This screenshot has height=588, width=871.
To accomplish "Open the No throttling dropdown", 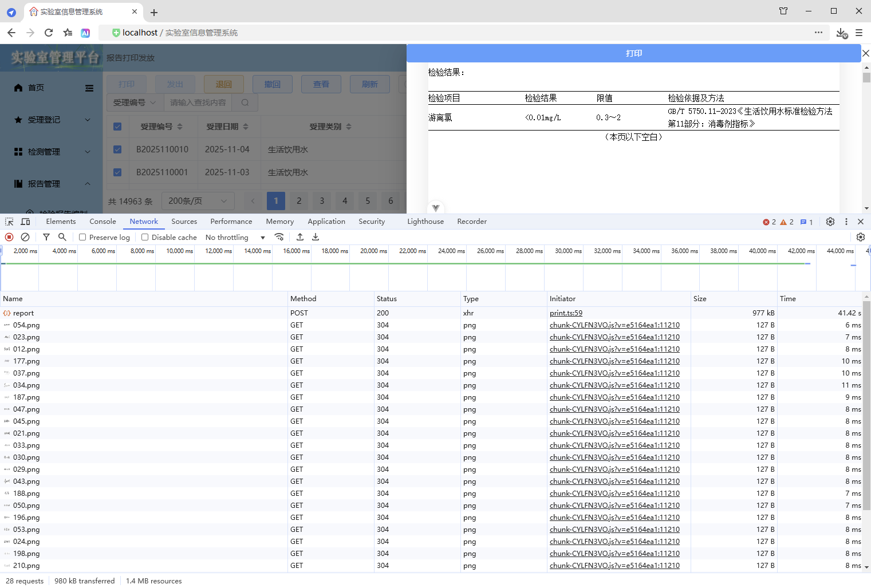I will click(234, 236).
